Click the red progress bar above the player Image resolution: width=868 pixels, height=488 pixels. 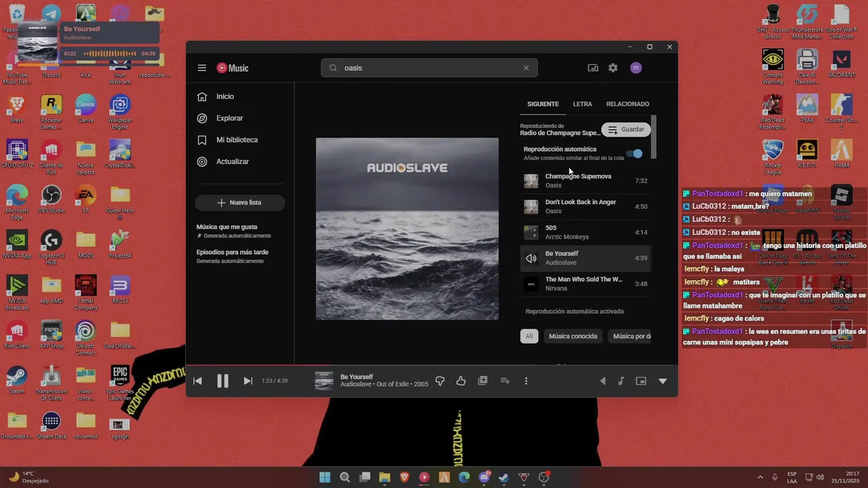coord(431,365)
